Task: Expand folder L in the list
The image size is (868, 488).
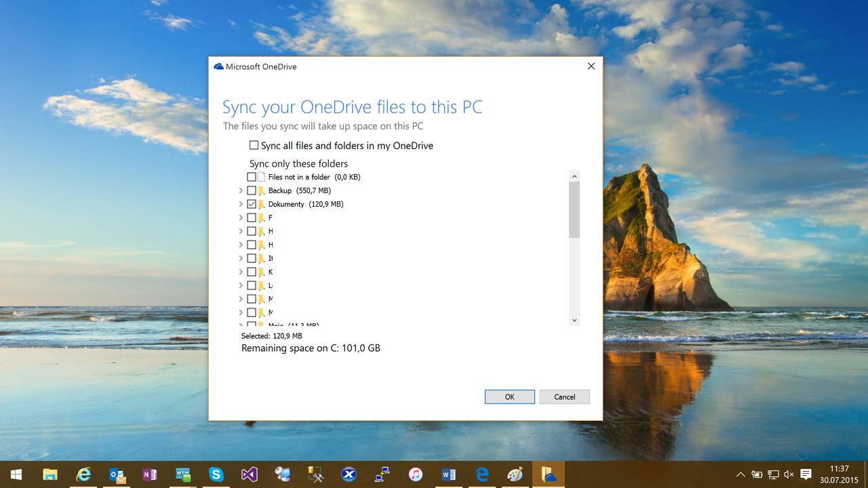Action: [x=241, y=285]
